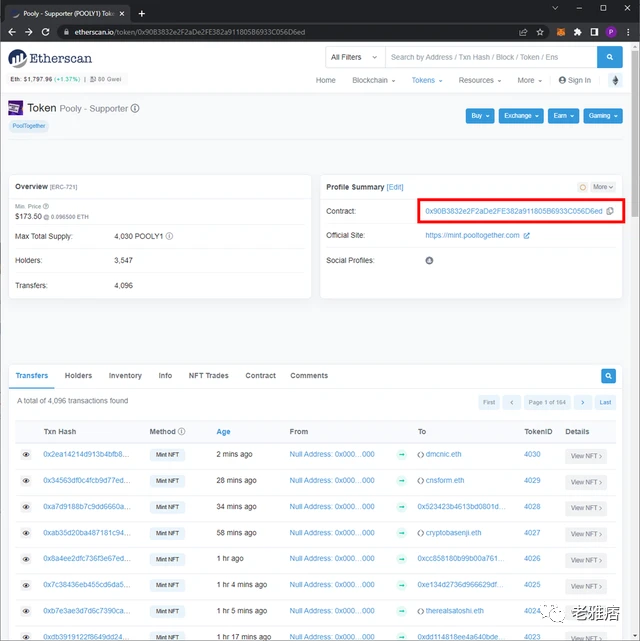Viewport: 640px width, 641px height.
Task: Click eye icon for transaction 0xab35d20ba487181c94
Action: click(x=26, y=533)
